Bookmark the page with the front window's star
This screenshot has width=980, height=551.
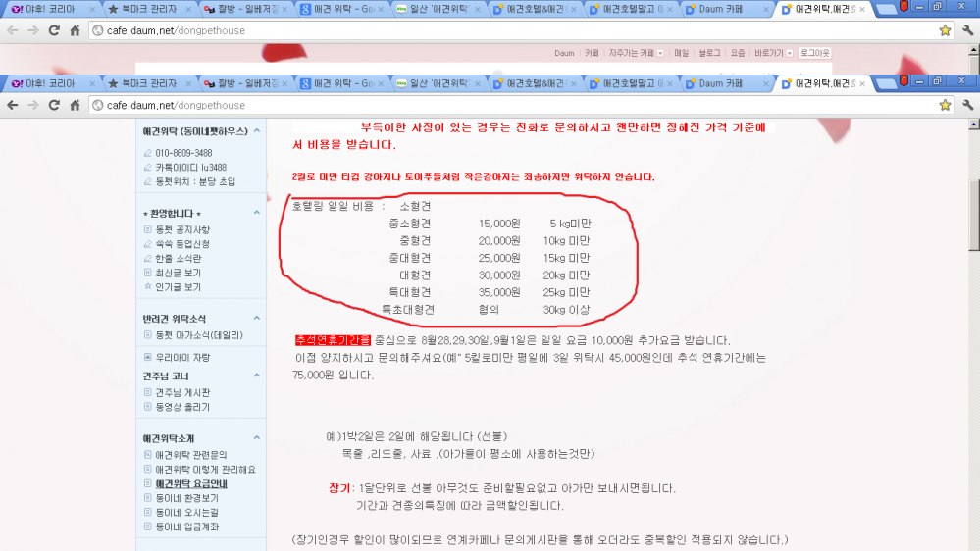coord(945,105)
